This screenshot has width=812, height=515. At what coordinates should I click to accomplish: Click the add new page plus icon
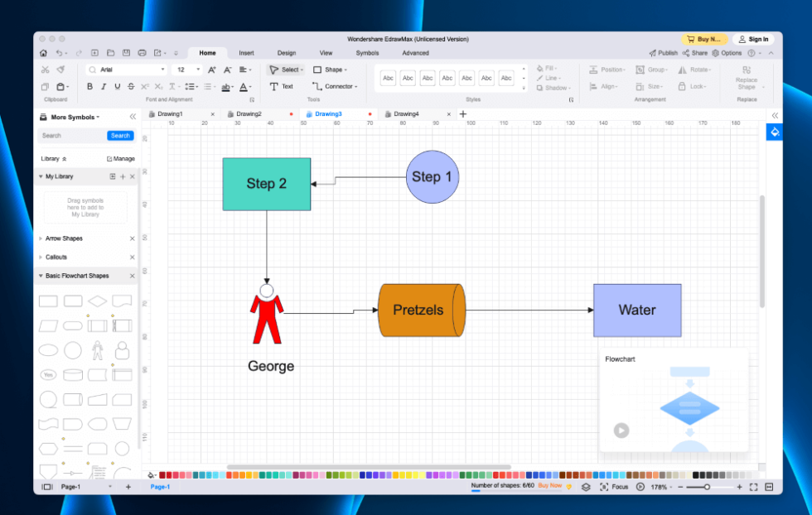point(128,487)
